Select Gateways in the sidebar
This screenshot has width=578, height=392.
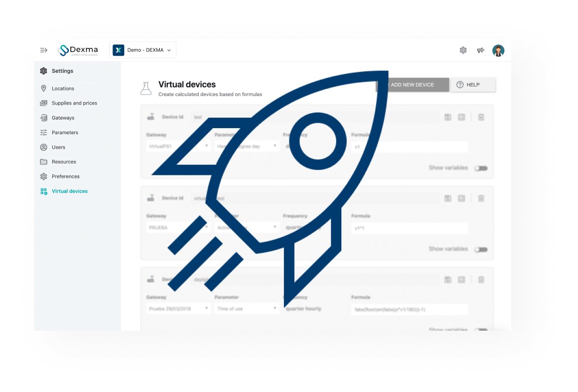62,118
